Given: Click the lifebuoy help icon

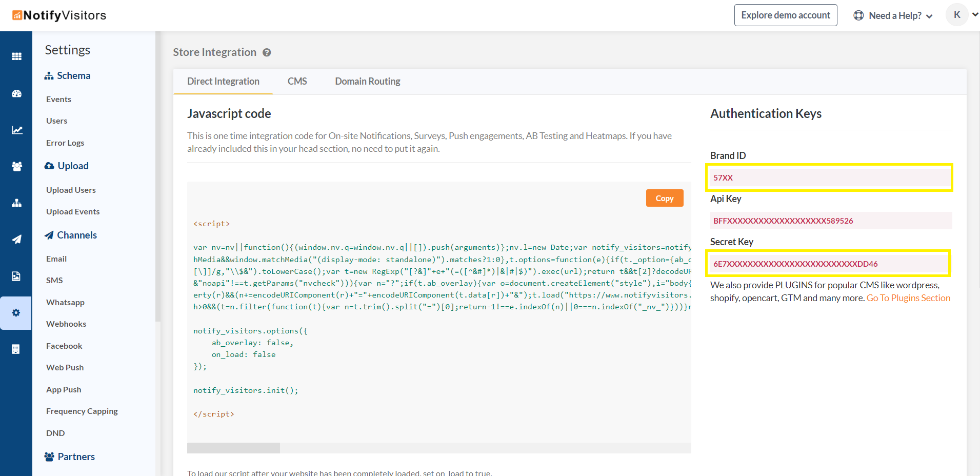Looking at the screenshot, I should [x=858, y=15].
